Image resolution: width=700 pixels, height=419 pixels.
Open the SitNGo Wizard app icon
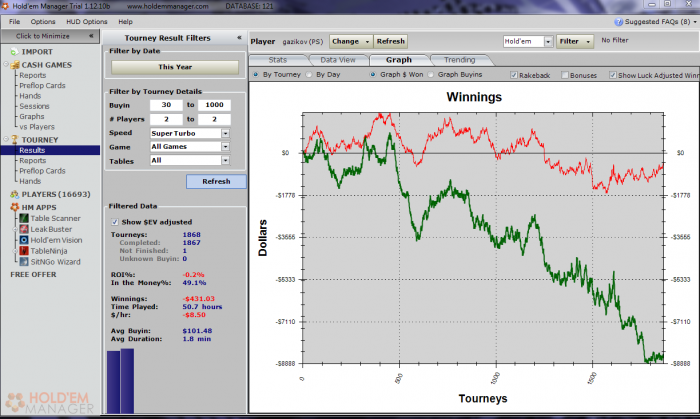pyautogui.click(x=24, y=262)
